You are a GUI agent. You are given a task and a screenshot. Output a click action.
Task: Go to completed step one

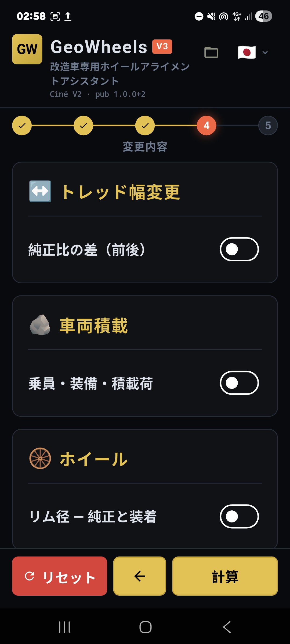[22, 125]
